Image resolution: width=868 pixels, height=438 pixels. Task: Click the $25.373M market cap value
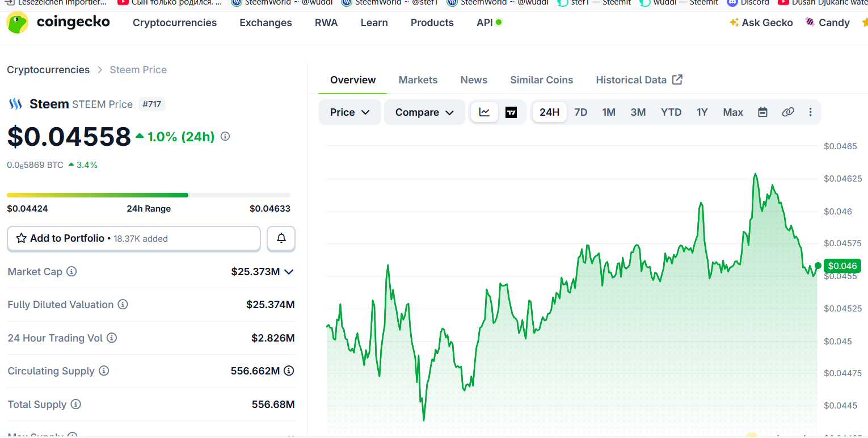[x=255, y=272]
